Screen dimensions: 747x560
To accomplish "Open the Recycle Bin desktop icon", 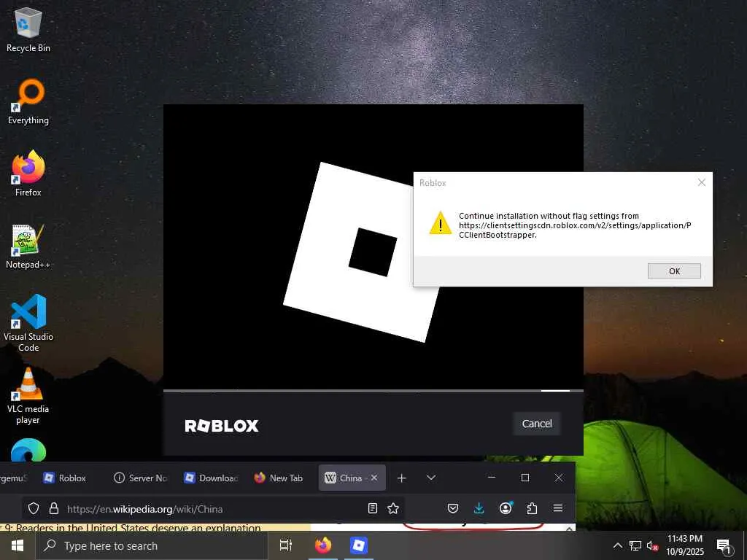I will [28, 29].
